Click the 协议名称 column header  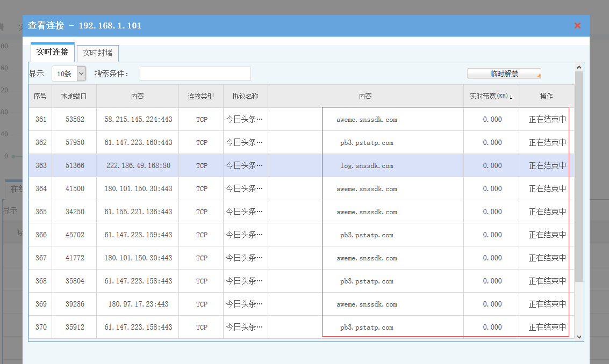[x=245, y=97]
